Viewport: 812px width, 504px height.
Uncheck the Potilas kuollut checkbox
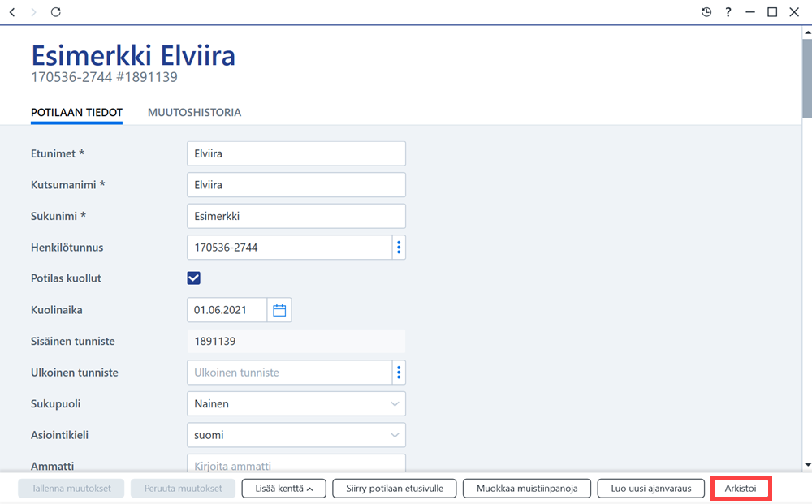pyautogui.click(x=194, y=278)
